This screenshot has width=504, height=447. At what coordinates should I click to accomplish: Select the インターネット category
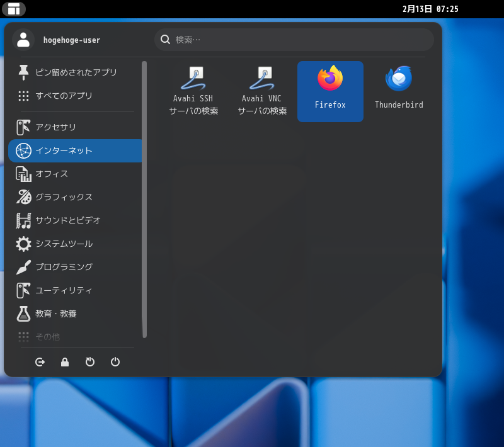point(75,150)
